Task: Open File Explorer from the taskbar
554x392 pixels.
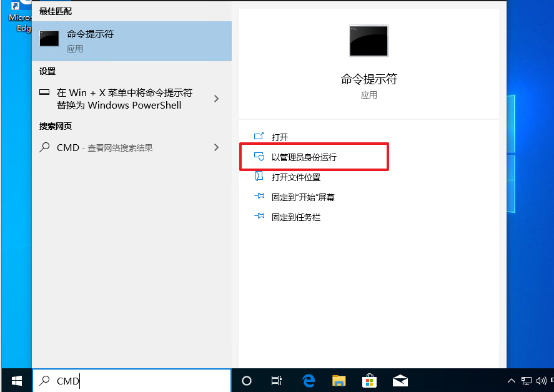Action: pyautogui.click(x=339, y=380)
